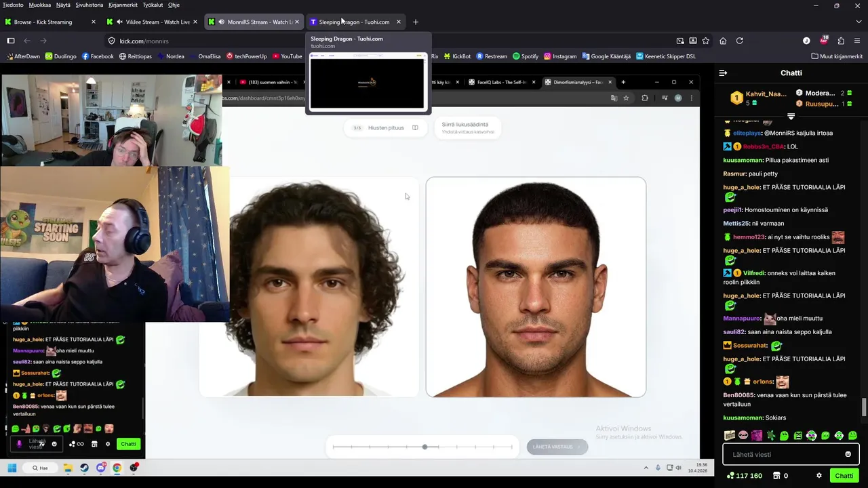Viewport: 868px width, 488px height.
Task: Go back with the browser back arrow
Action: [x=27, y=41]
